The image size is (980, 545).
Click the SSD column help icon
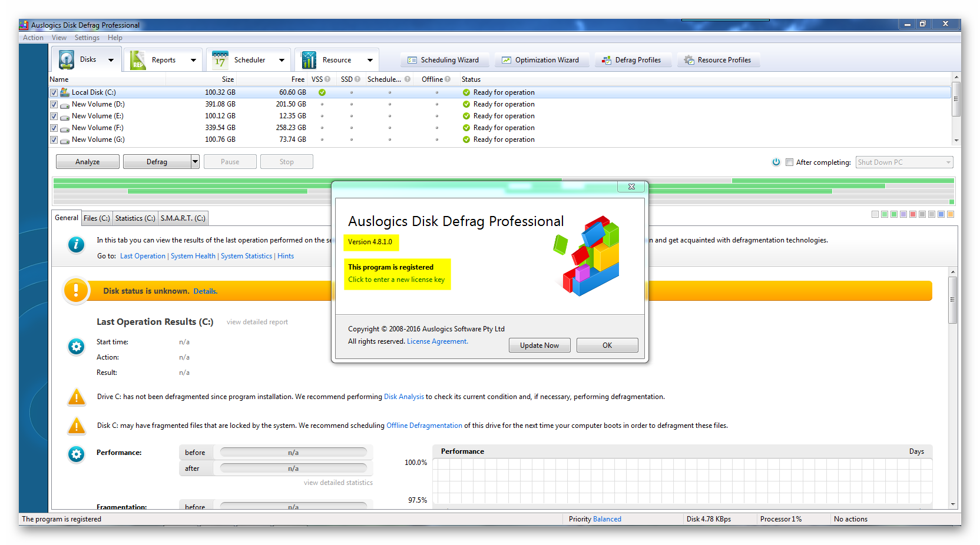(x=357, y=79)
